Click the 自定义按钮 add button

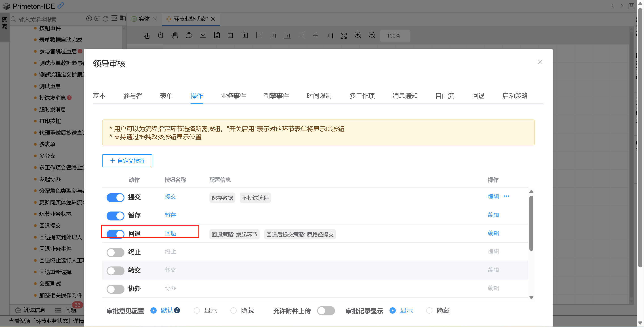[127, 161]
